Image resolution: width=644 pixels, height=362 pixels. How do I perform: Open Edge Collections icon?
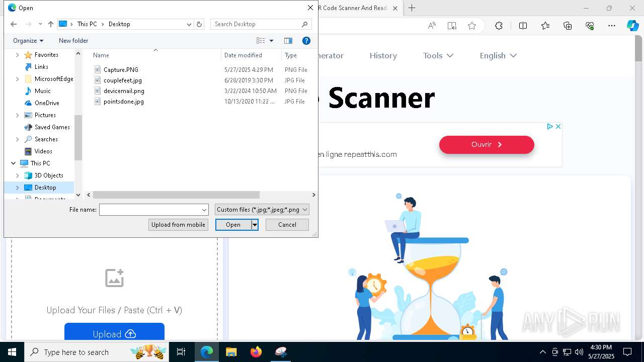pos(568,26)
